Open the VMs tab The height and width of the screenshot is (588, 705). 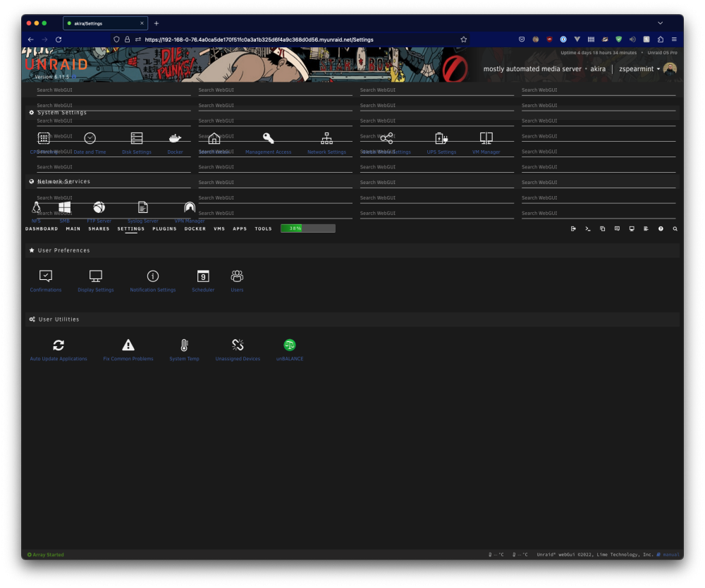tap(219, 229)
